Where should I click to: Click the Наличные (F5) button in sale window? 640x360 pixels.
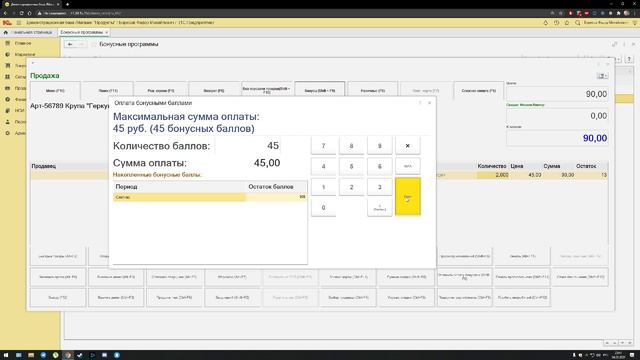373,91
